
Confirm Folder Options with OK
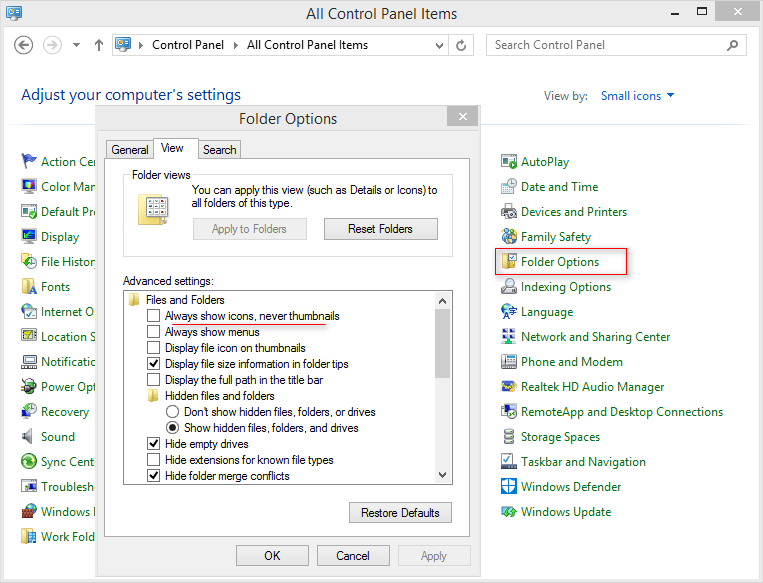click(272, 555)
